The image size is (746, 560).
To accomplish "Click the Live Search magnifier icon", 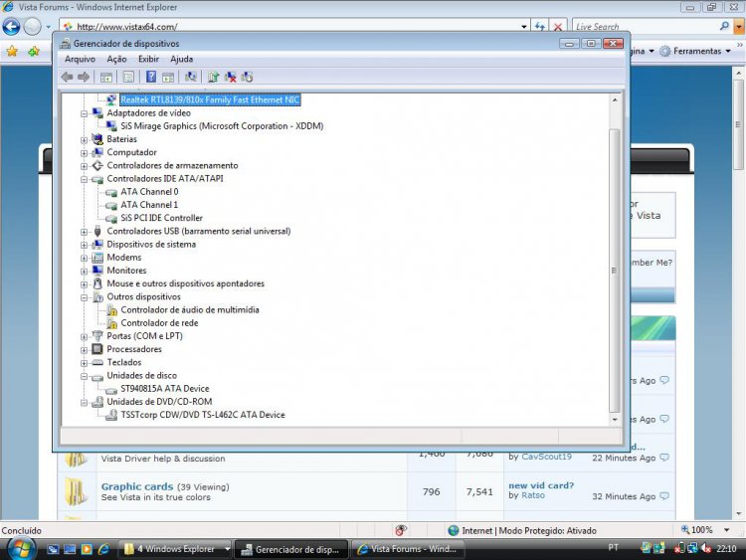I will click(x=724, y=26).
